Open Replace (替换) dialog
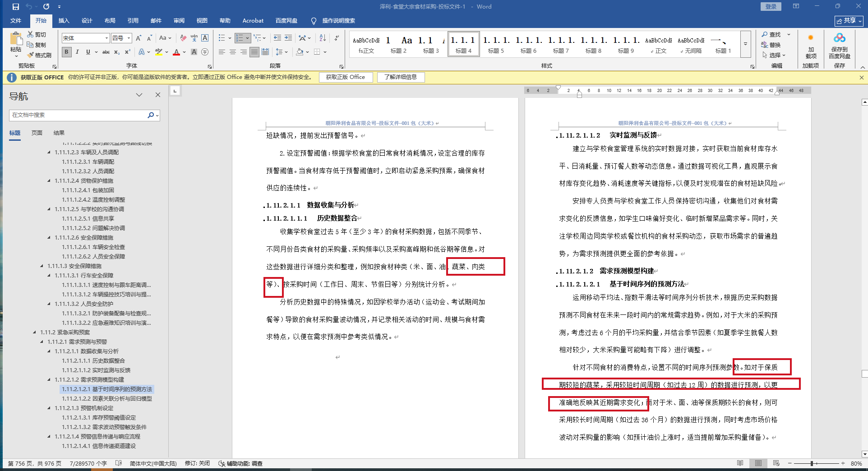This screenshot has height=471, width=868. coord(771,45)
